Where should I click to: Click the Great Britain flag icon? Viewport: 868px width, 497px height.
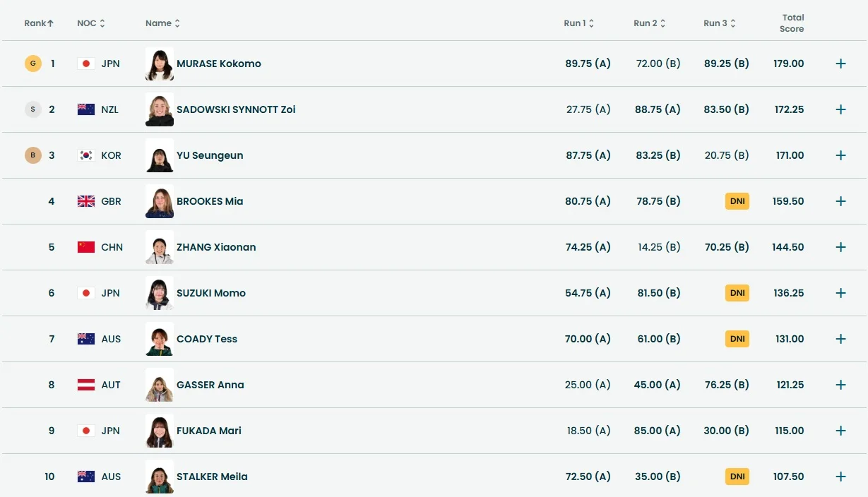point(86,201)
